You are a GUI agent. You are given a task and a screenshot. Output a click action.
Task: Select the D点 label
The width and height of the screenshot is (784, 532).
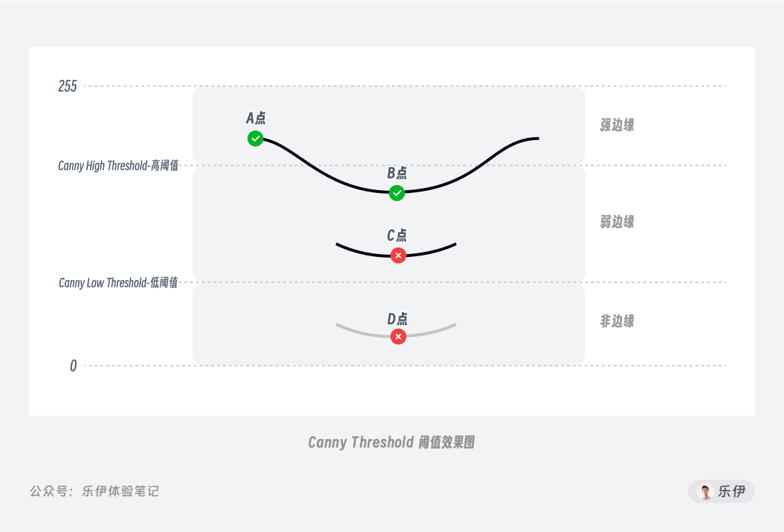[398, 319]
